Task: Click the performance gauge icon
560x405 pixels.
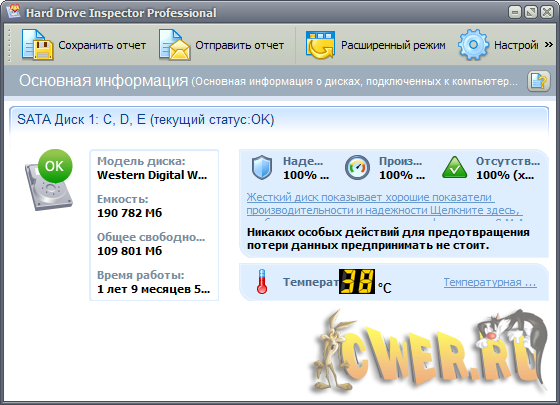Action: (357, 168)
